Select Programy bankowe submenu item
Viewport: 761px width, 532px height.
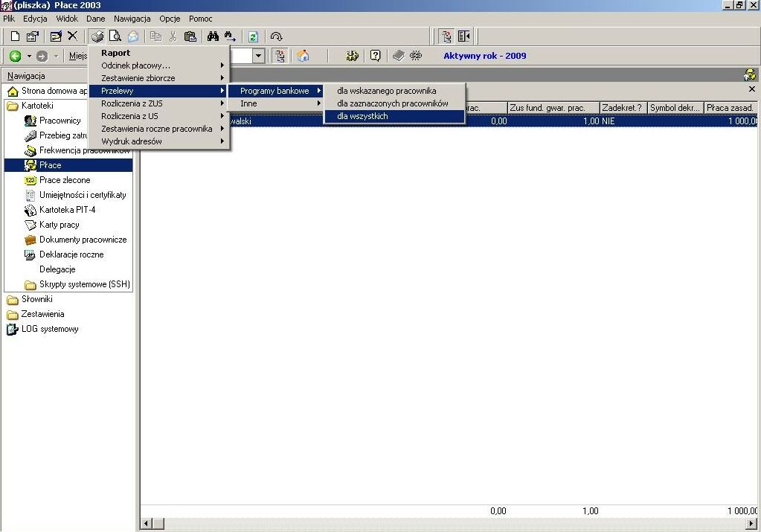point(276,91)
